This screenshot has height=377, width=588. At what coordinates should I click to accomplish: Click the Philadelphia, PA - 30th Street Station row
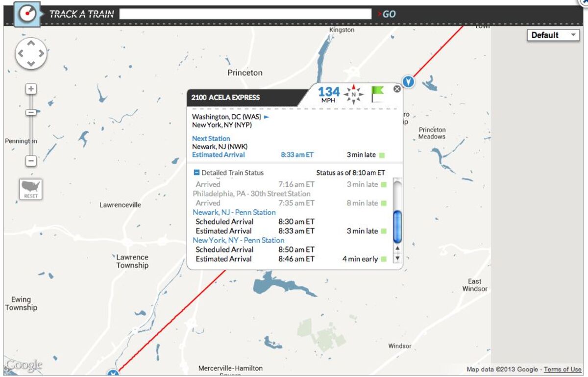tap(251, 194)
